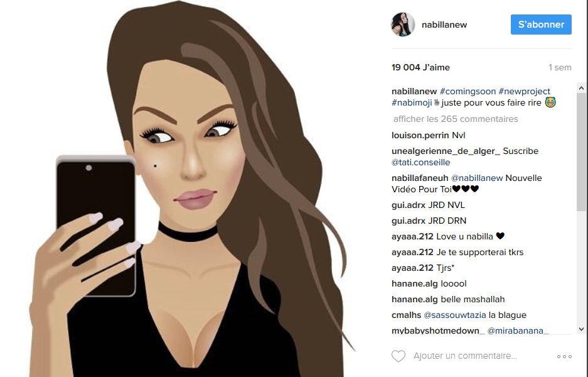Open the #comingsoon hashtag
588x377 pixels.
[468, 91]
